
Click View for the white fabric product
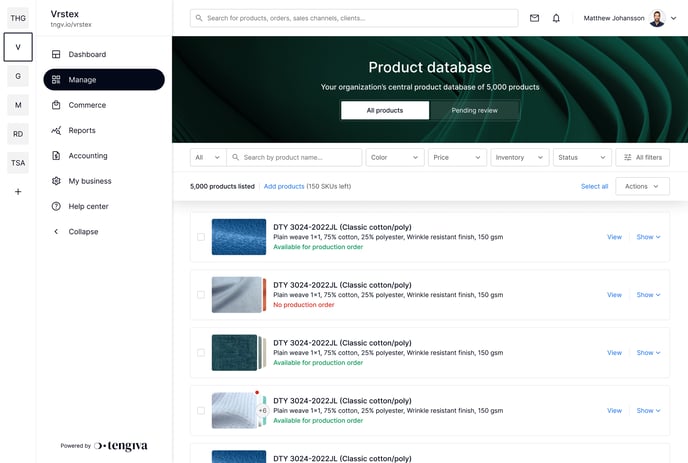[x=614, y=411]
